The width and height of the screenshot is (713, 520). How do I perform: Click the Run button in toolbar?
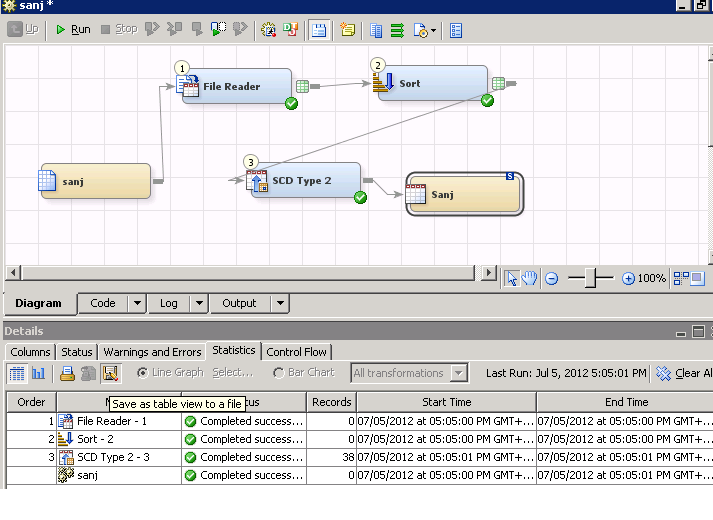click(x=72, y=30)
